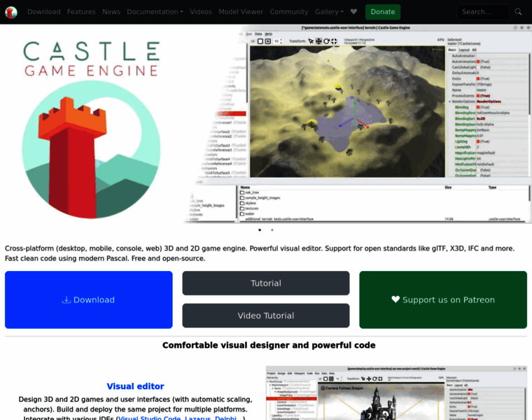The height and width of the screenshot is (420, 532).
Task: Open the News section
Action: click(x=111, y=12)
